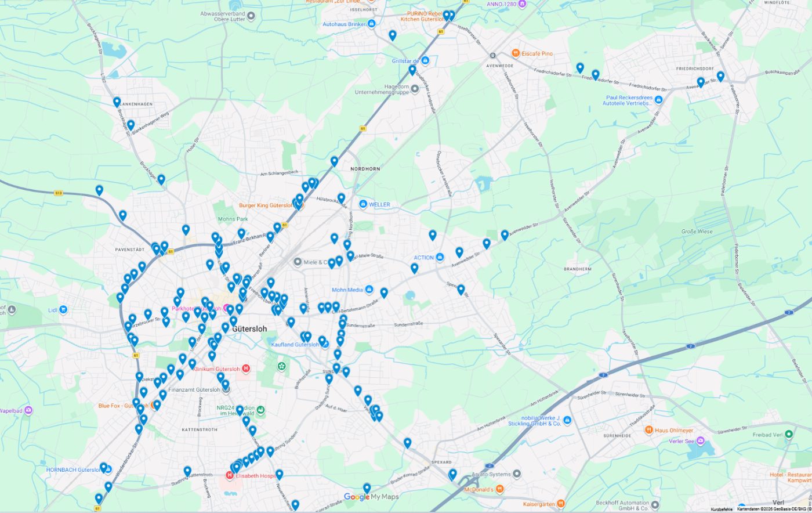812x513 pixels.
Task: Click the NRG24 Stadion im Heidewald icon
Action: pyautogui.click(x=261, y=410)
